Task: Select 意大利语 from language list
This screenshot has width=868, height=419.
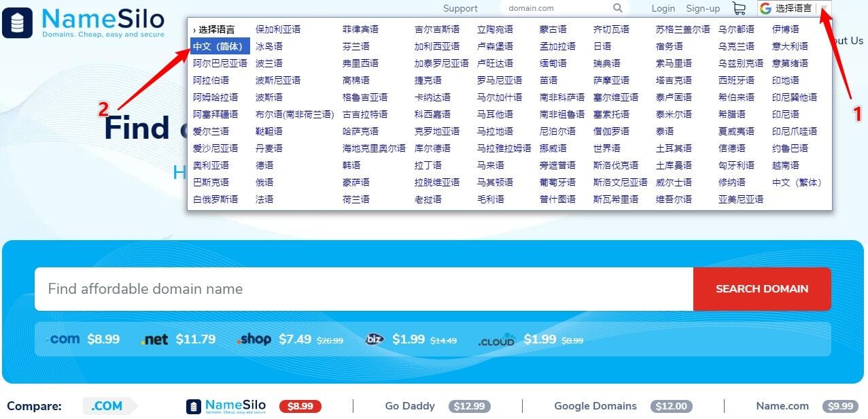Action: [x=790, y=46]
